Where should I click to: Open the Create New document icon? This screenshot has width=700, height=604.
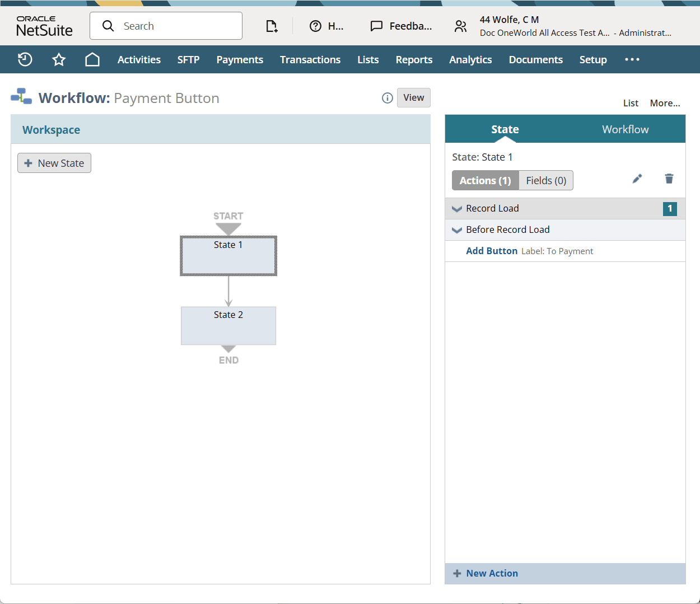coord(272,26)
